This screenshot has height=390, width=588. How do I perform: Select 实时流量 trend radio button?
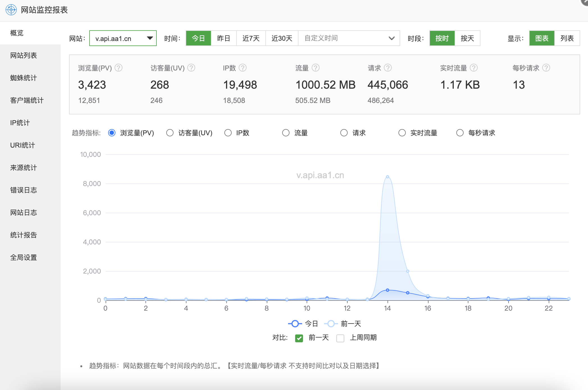click(x=402, y=133)
